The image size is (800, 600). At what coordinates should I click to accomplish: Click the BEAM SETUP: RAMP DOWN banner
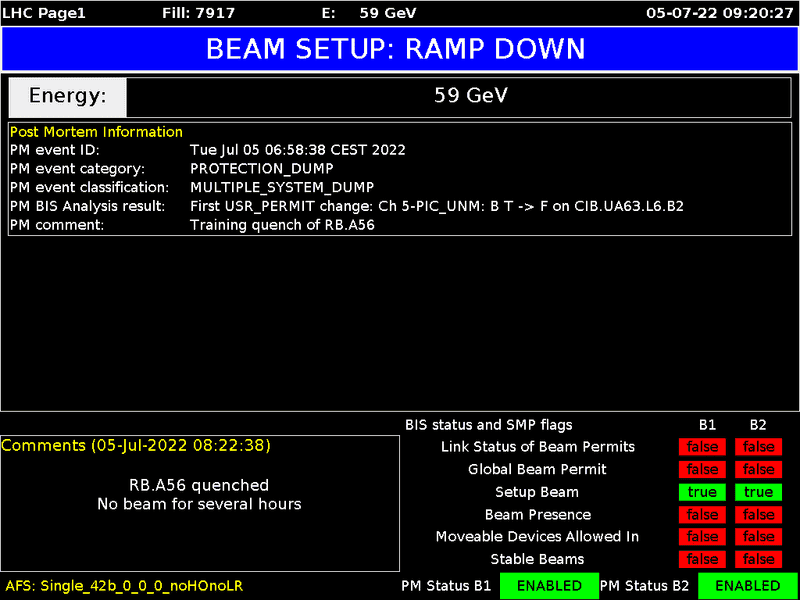coord(400,50)
